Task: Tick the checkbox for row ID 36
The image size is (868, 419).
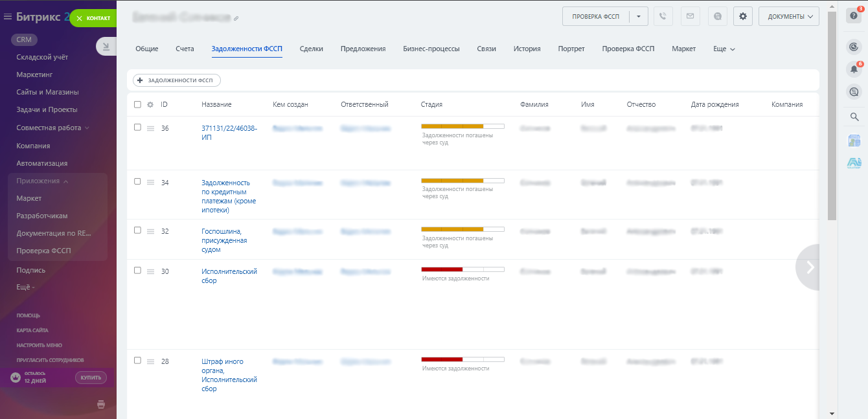Action: click(137, 128)
